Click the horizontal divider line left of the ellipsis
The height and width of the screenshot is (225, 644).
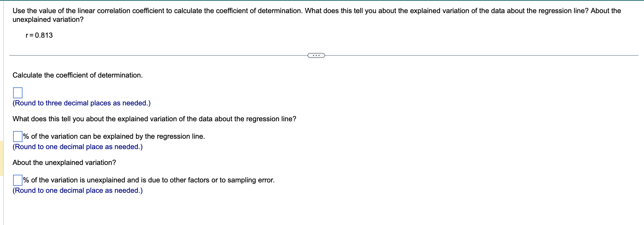coord(164,55)
